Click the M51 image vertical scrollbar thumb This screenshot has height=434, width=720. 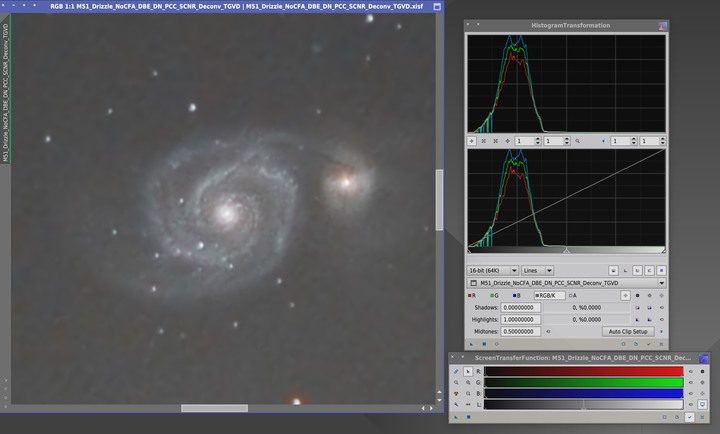(439, 200)
